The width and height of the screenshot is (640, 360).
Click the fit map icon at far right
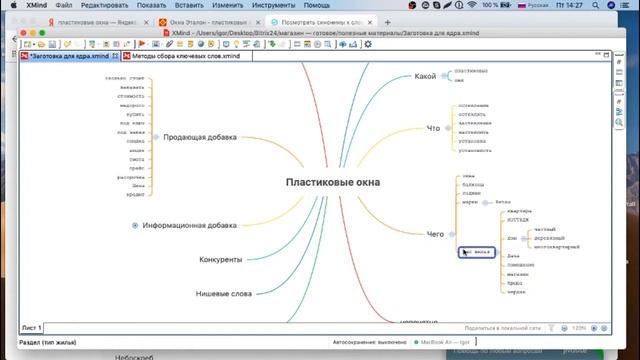click(604, 328)
